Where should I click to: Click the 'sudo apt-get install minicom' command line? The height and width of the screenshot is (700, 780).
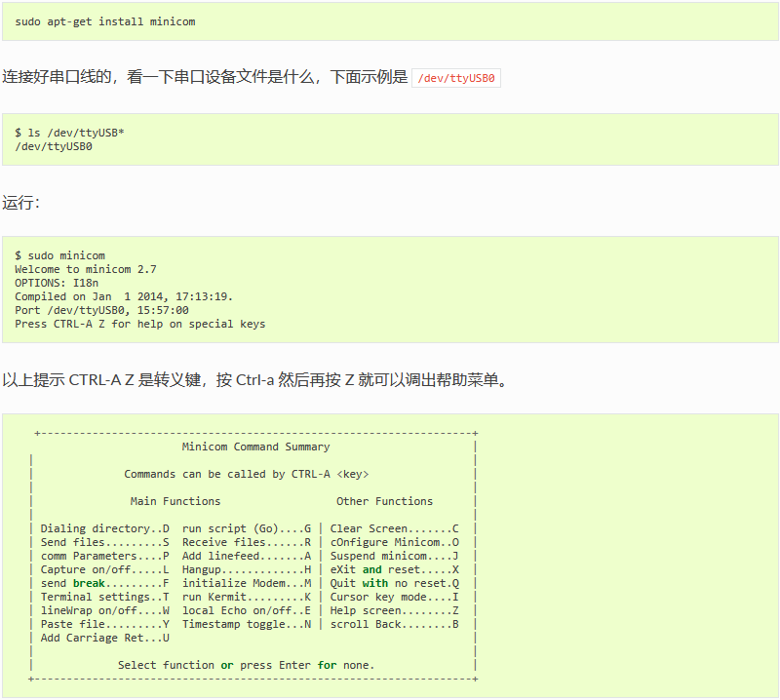pyautogui.click(x=105, y=21)
